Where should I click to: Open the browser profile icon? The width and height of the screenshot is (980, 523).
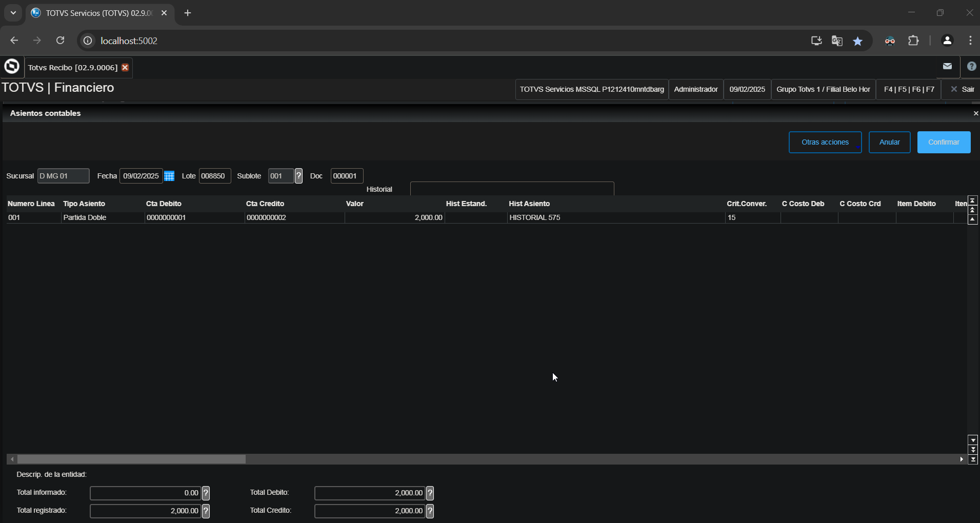[947, 41]
